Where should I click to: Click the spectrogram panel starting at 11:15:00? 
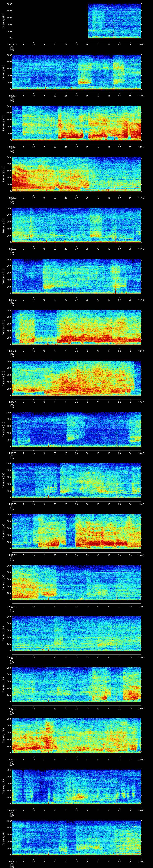[77, 327]
